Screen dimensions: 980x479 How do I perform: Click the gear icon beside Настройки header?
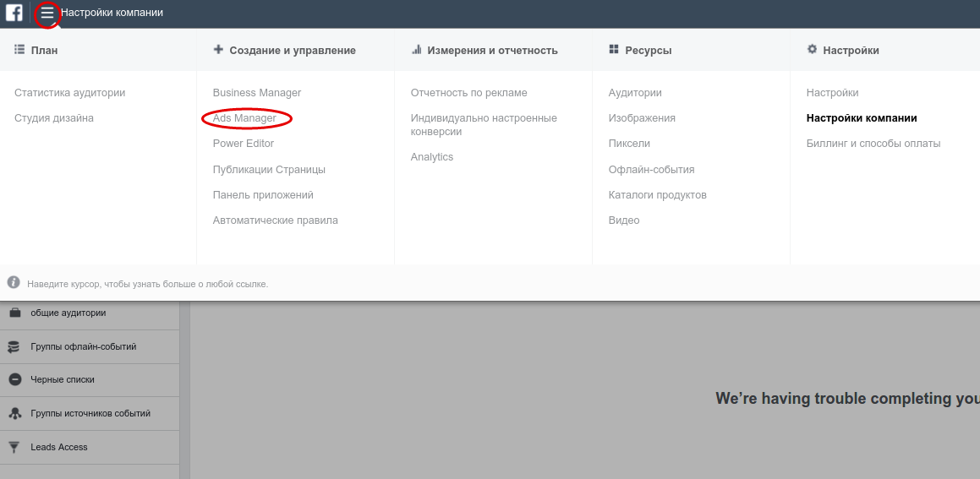click(812, 49)
